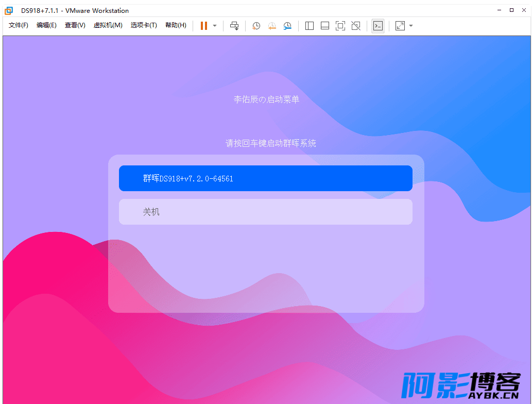Take a snapshot of the virtual machine
Viewport: 532px width, 404px height.
click(256, 26)
